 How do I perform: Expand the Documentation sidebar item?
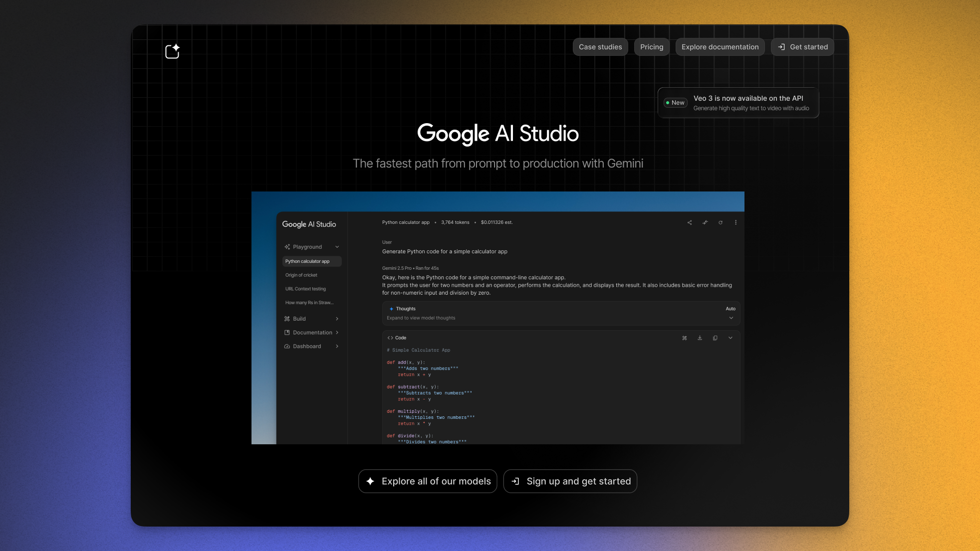point(312,333)
